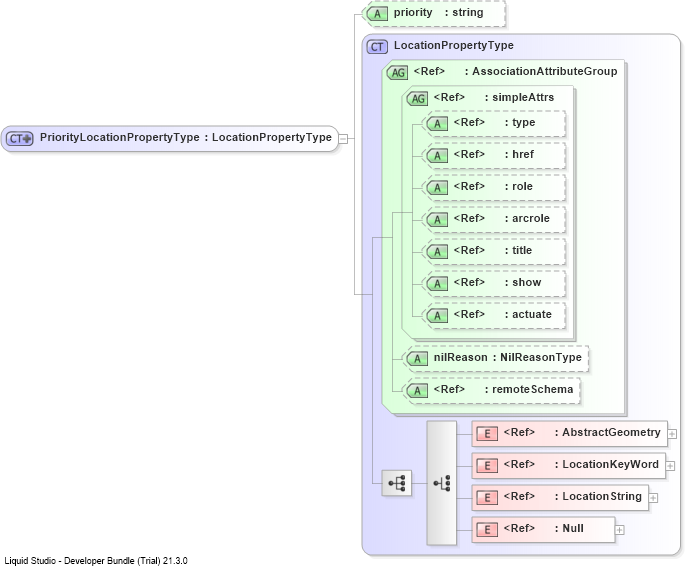Select the <Ref> : LocationString label

click(x=573, y=496)
